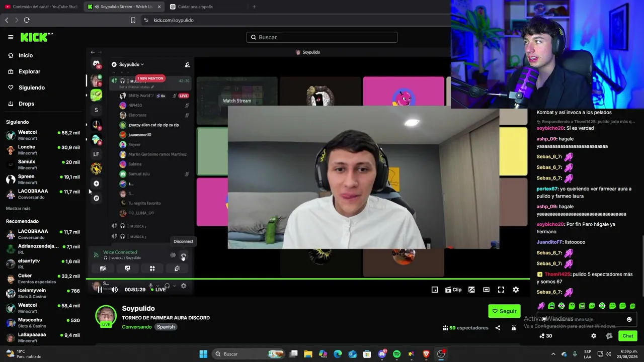
Task: Open the emoji picker in chat
Action: (x=629, y=319)
